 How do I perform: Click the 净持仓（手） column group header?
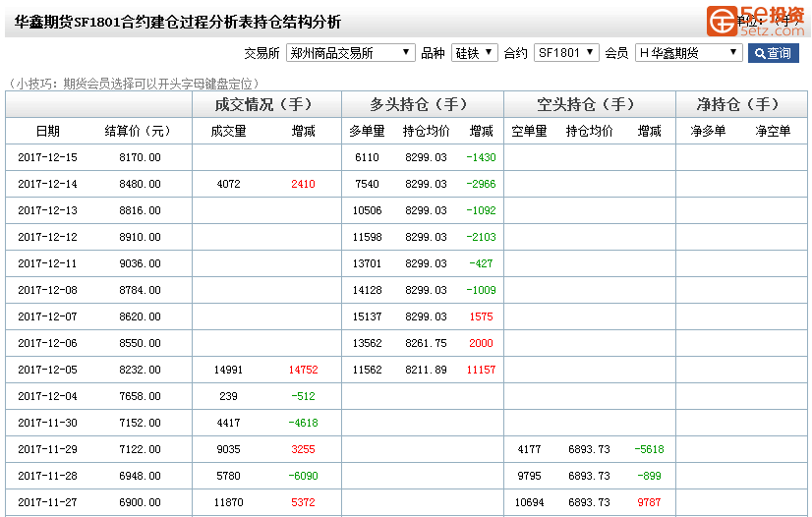741,104
